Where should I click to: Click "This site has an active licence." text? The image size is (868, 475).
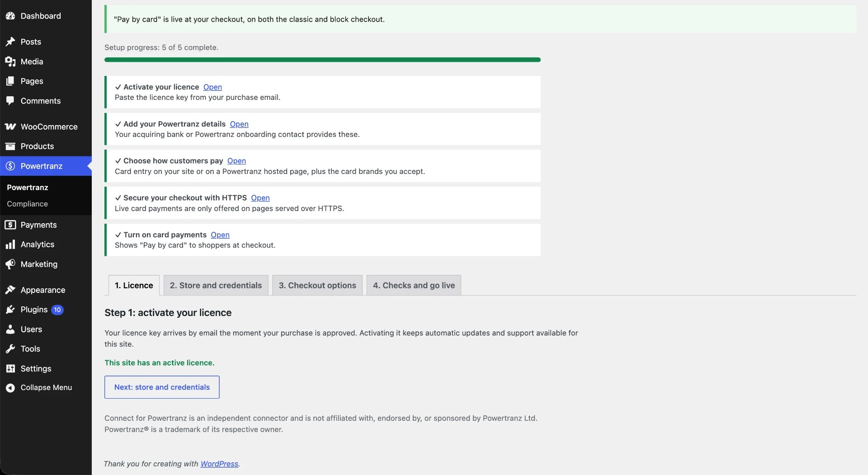point(160,363)
